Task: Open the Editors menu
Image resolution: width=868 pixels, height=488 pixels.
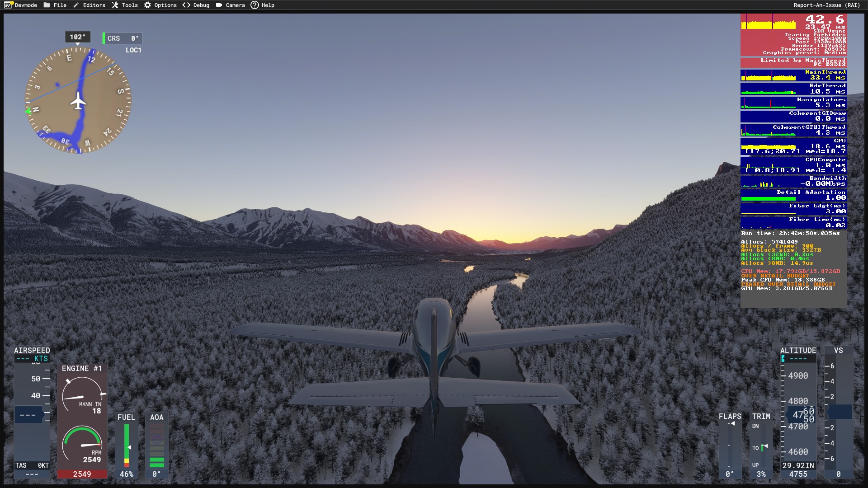Action: coord(89,5)
